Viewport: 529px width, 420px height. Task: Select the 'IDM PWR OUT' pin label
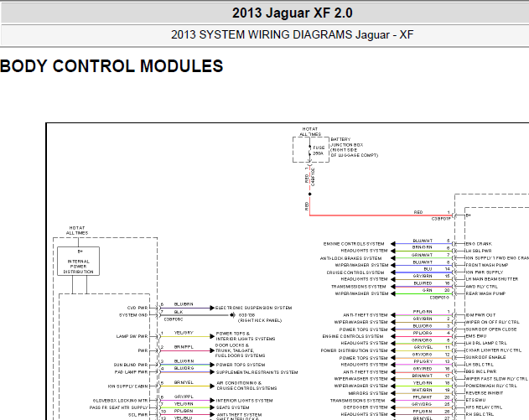480,314
